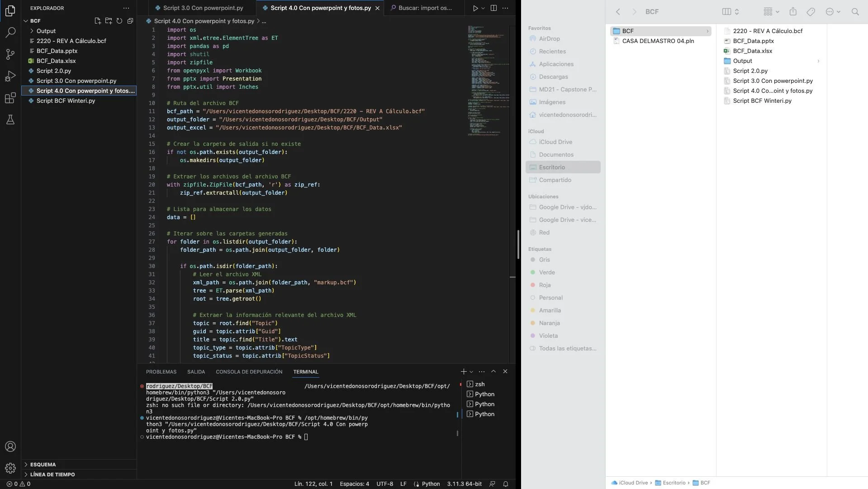
Task: Open the Manage gear in VS Code
Action: pyautogui.click(x=10, y=468)
